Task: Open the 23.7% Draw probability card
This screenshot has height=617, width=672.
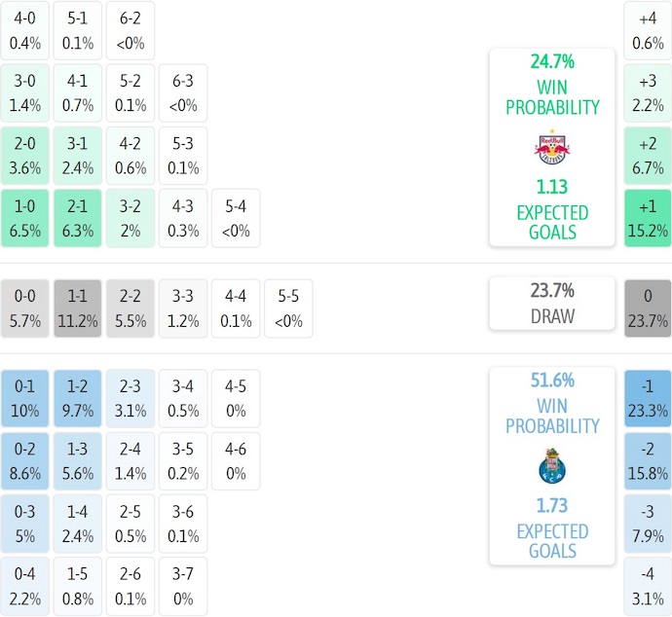Action: [552, 303]
